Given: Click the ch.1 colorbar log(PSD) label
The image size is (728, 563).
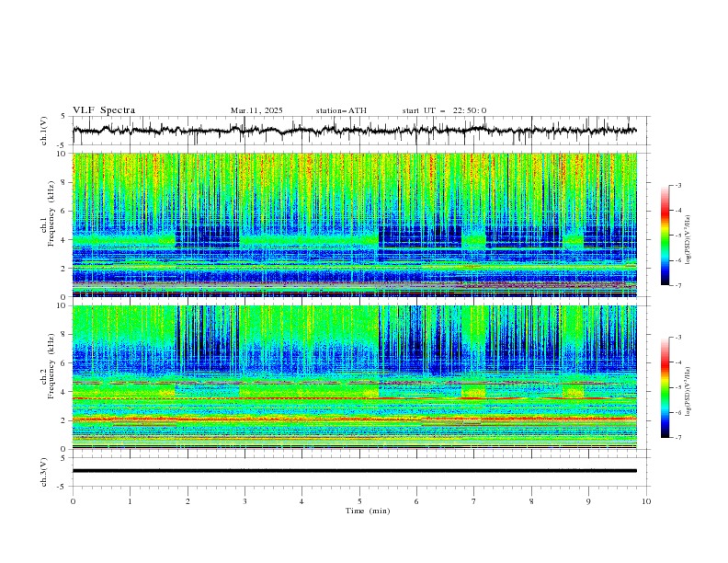Looking at the screenshot, I should [688, 240].
